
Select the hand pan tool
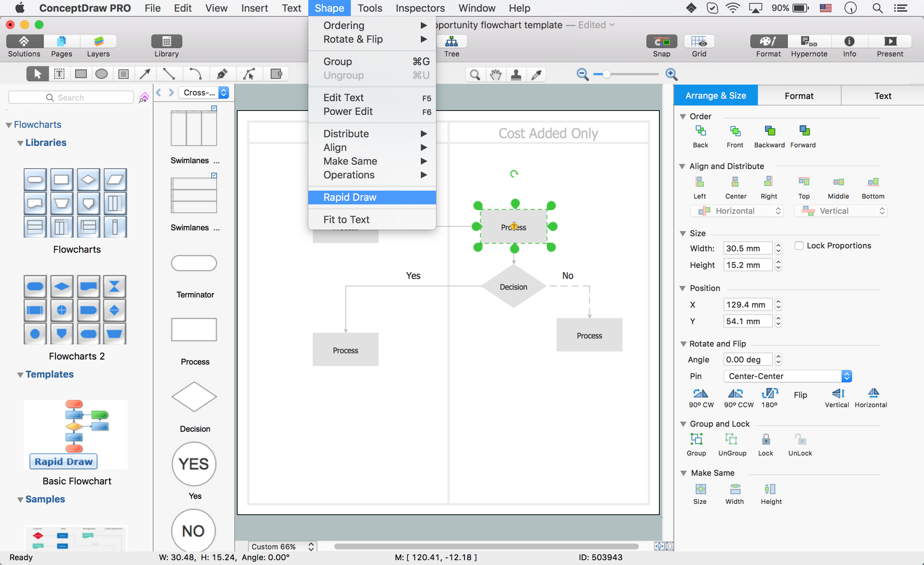pyautogui.click(x=496, y=75)
